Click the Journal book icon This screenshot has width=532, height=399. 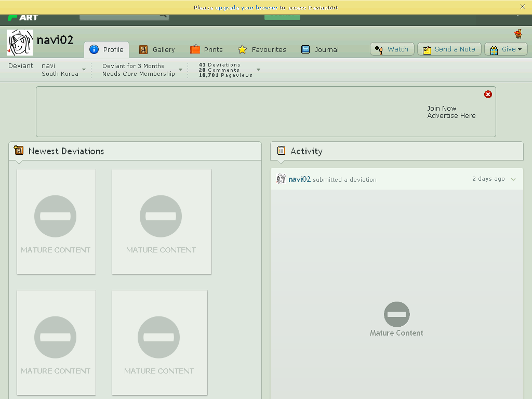coord(305,49)
